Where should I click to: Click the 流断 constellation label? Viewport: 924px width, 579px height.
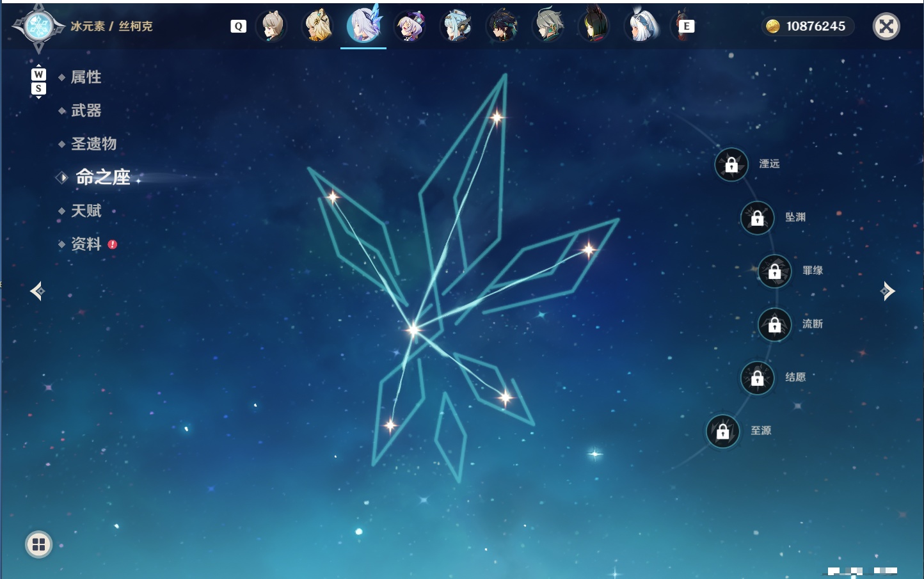813,324
